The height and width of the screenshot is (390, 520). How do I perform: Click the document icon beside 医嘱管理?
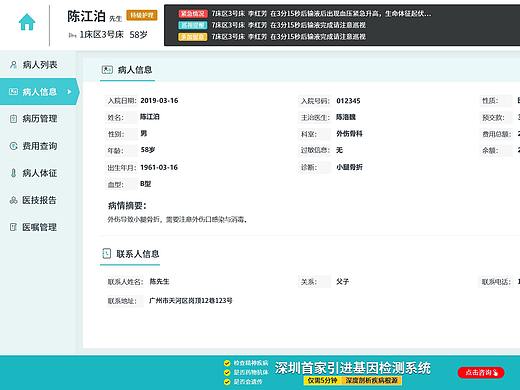[x=13, y=227]
